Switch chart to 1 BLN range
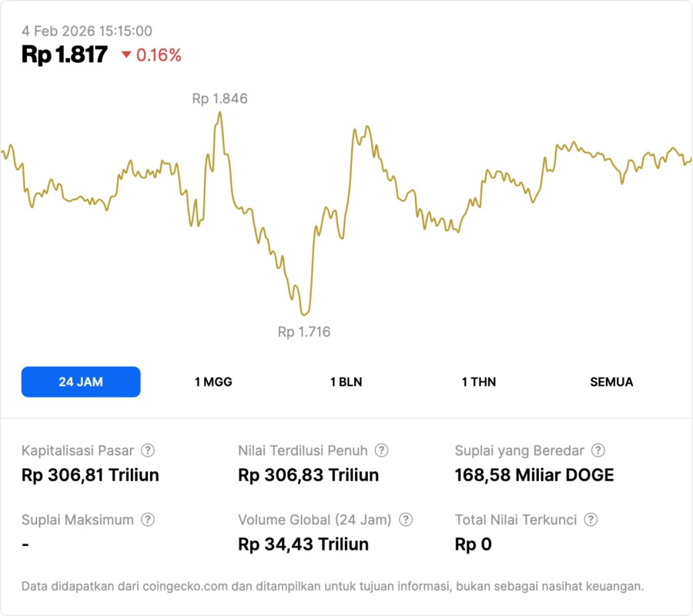Screen dimensions: 693x616 pos(346,382)
